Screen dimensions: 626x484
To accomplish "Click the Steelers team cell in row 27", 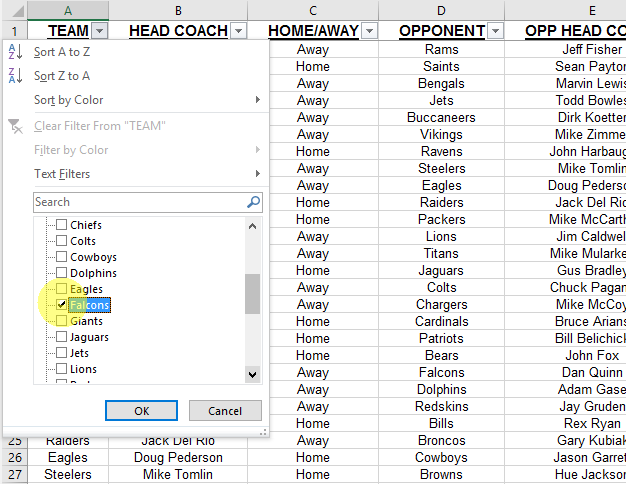I will tap(68, 474).
